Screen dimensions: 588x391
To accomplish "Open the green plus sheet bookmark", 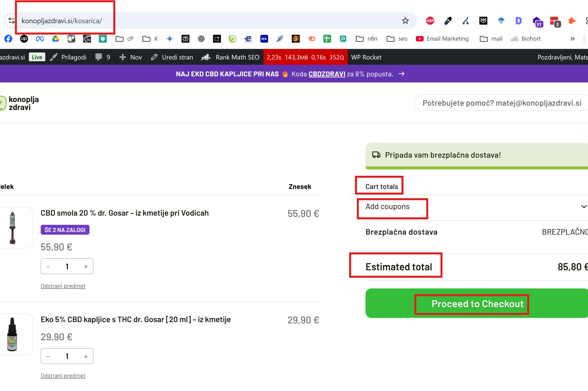I will pyautogui.click(x=327, y=39).
